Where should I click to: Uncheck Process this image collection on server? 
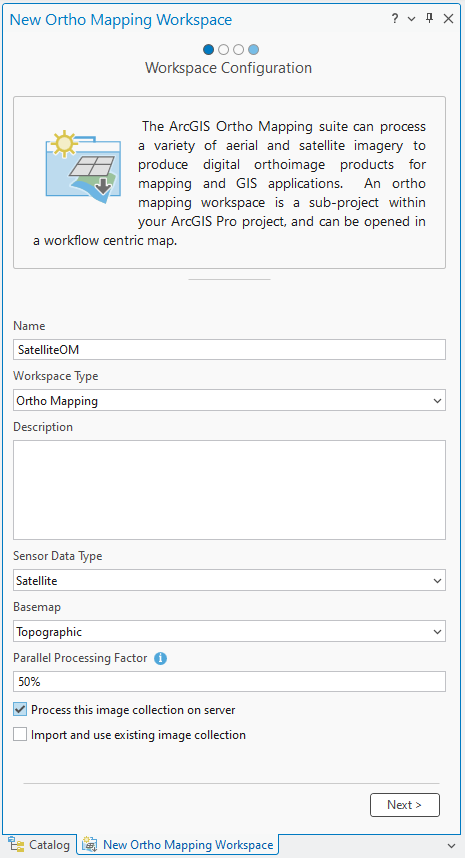pos(20,710)
